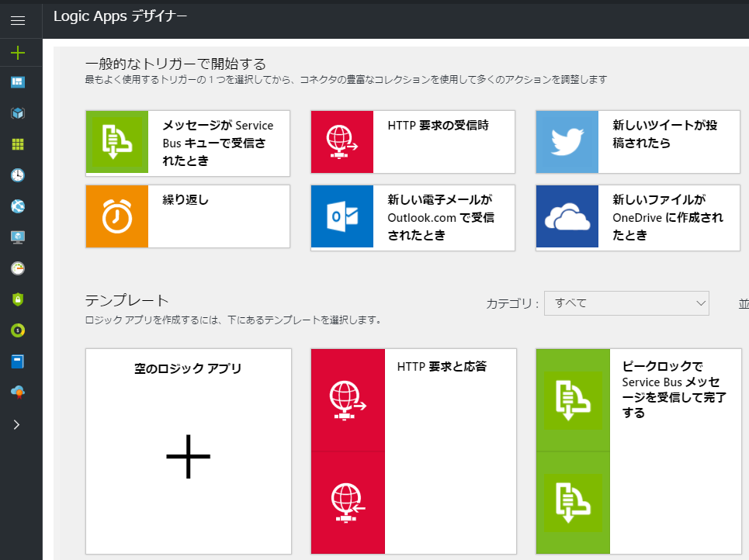Click 一般的なトリガーで開始する heading
This screenshot has width=749, height=560.
coord(175,64)
